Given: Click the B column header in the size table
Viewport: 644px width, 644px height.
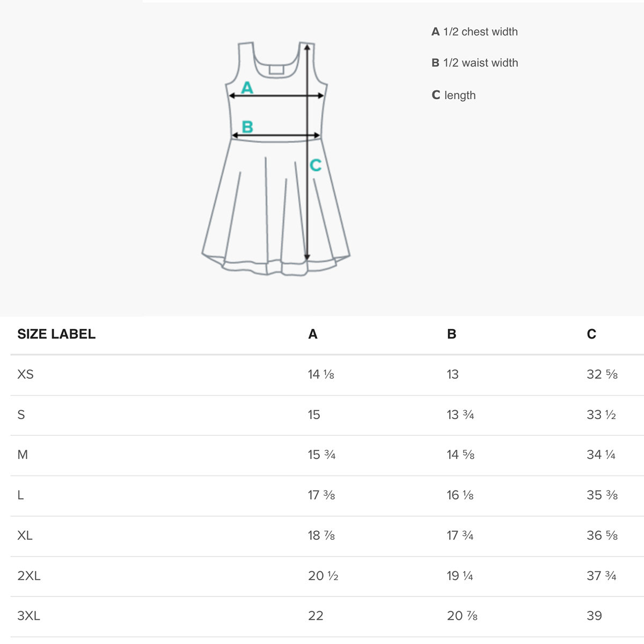Looking at the screenshot, I should (x=451, y=334).
